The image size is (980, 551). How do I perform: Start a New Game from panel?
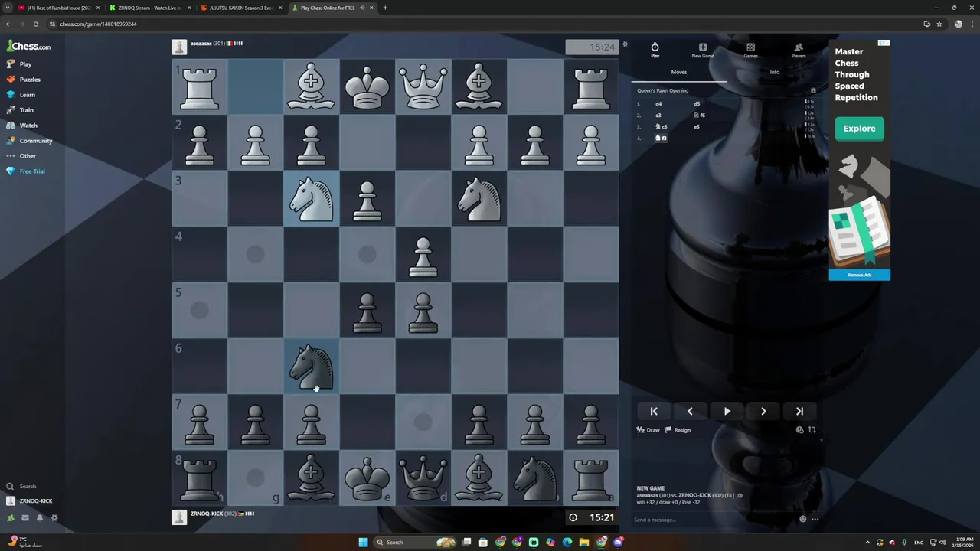(702, 51)
